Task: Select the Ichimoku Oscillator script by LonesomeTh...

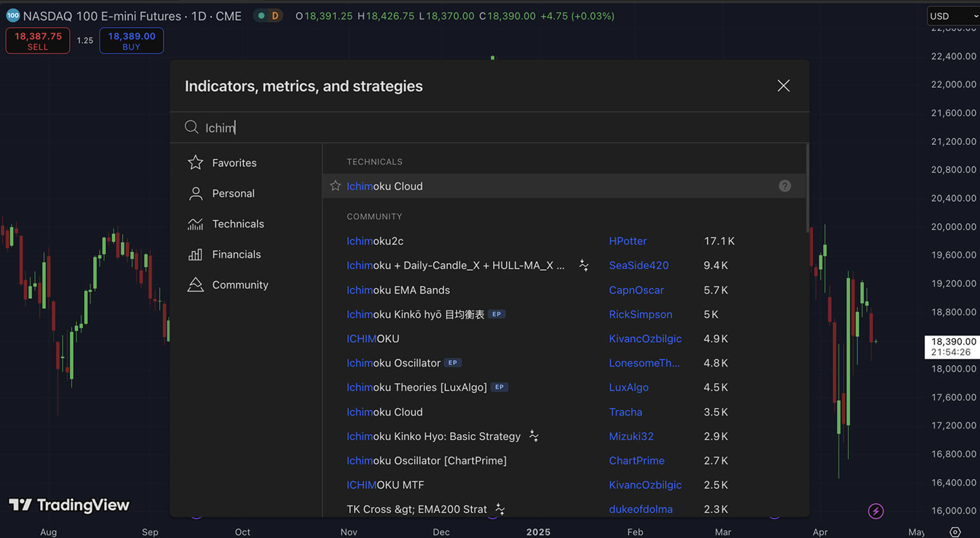Action: click(393, 363)
